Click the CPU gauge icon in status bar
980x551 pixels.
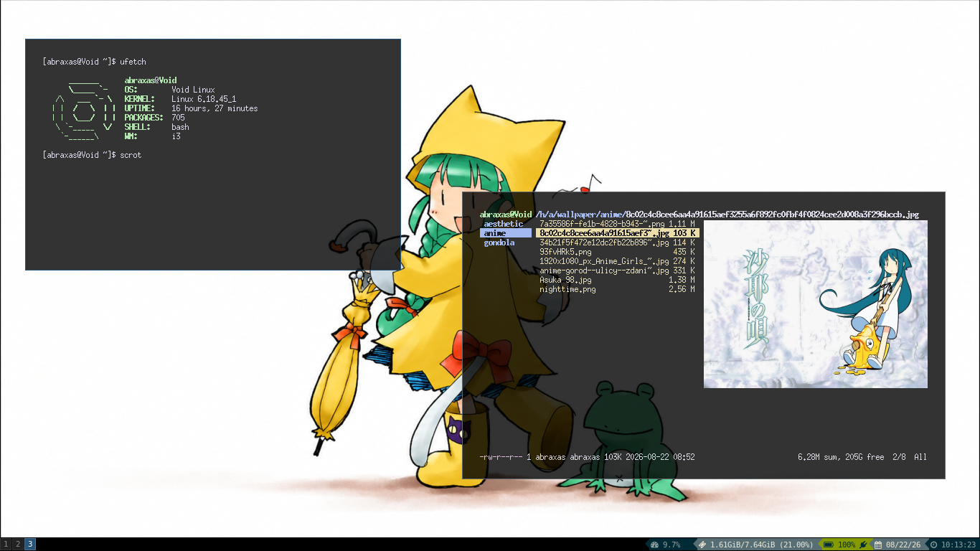pos(654,545)
